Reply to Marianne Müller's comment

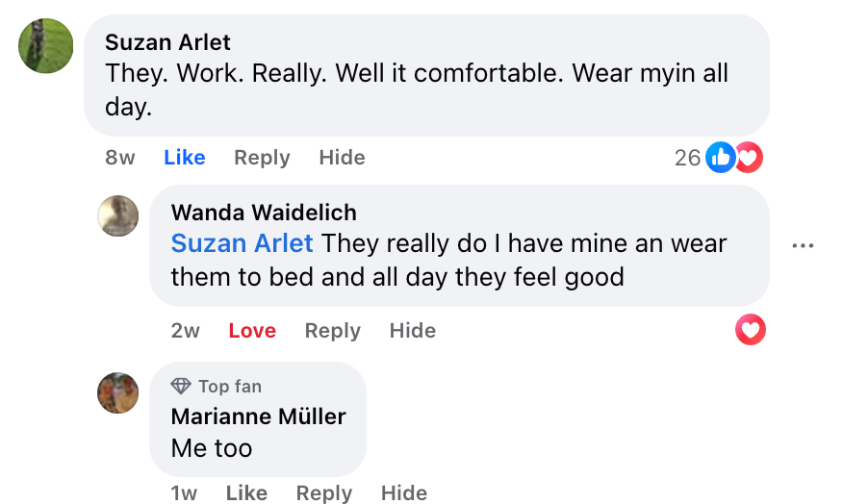pyautogui.click(x=324, y=493)
